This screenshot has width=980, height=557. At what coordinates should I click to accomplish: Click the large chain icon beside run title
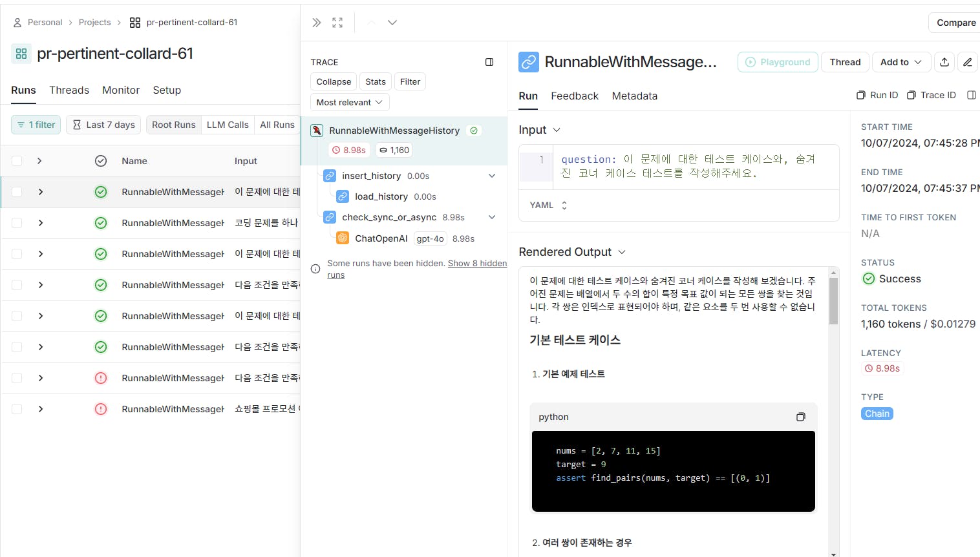(x=529, y=62)
